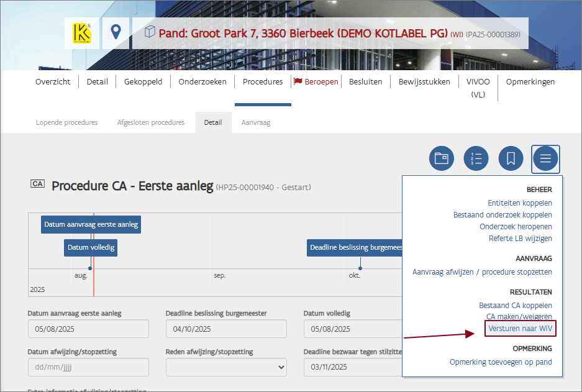Toggle the hamburger menu button
The image size is (582, 392).
pyautogui.click(x=545, y=158)
